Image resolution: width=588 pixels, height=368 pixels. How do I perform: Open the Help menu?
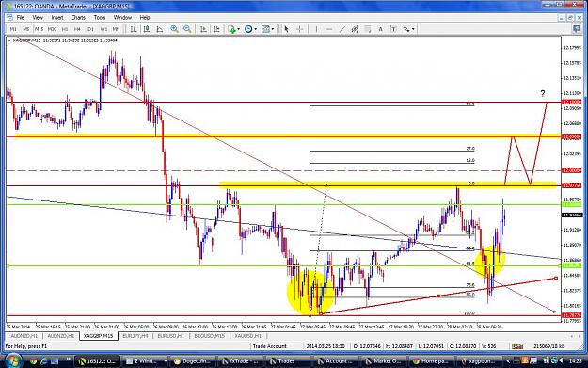tap(145, 18)
